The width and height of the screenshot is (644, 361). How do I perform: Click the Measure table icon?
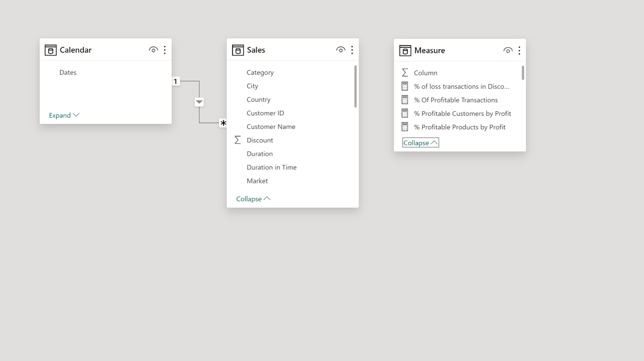(405, 50)
